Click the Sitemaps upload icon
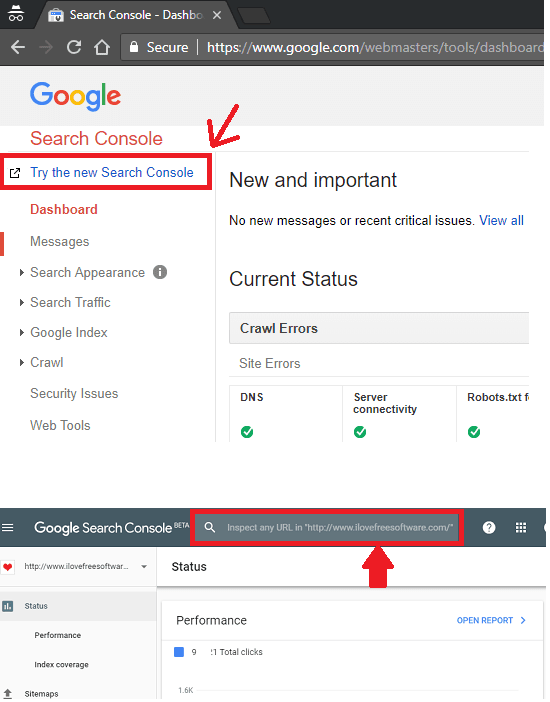Image resolution: width=550 pixels, height=702 pixels. click(8, 693)
